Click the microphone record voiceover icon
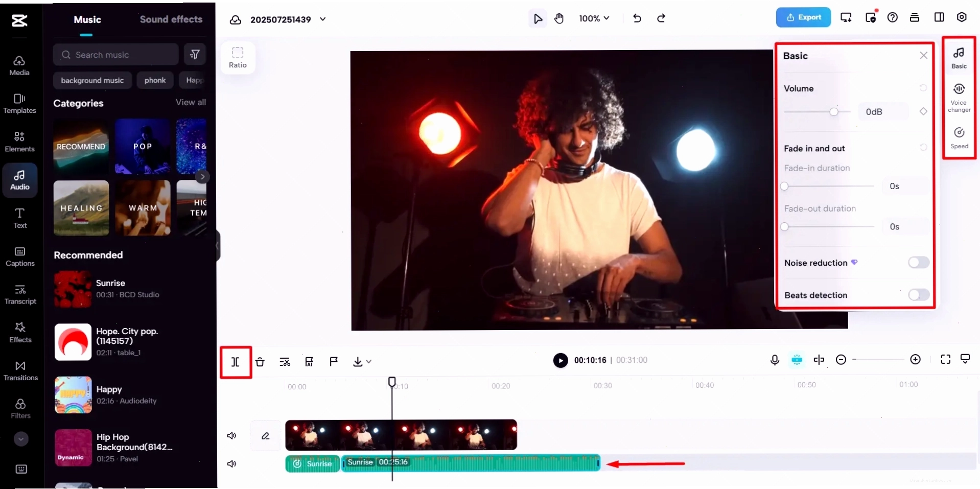The height and width of the screenshot is (489, 980). point(775,360)
